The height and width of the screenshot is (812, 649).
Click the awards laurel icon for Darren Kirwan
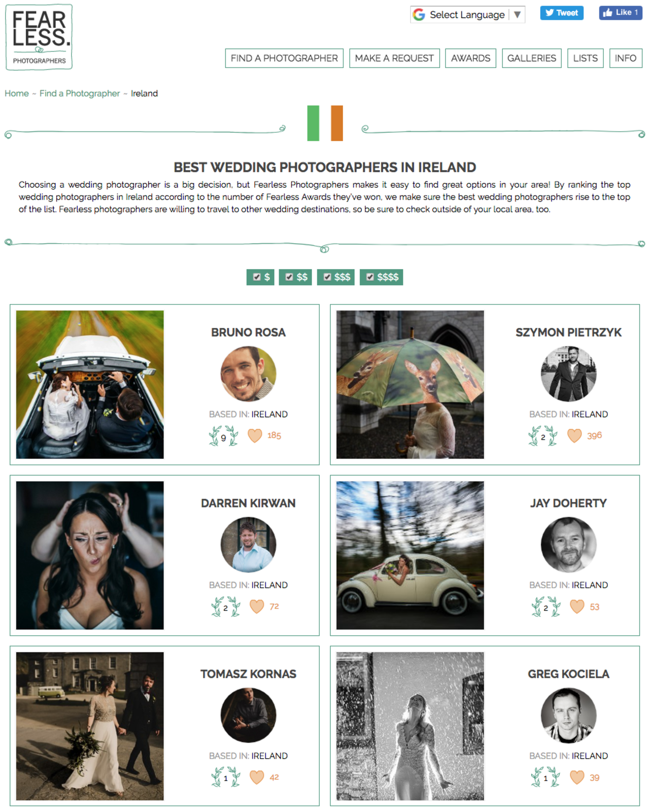(226, 607)
